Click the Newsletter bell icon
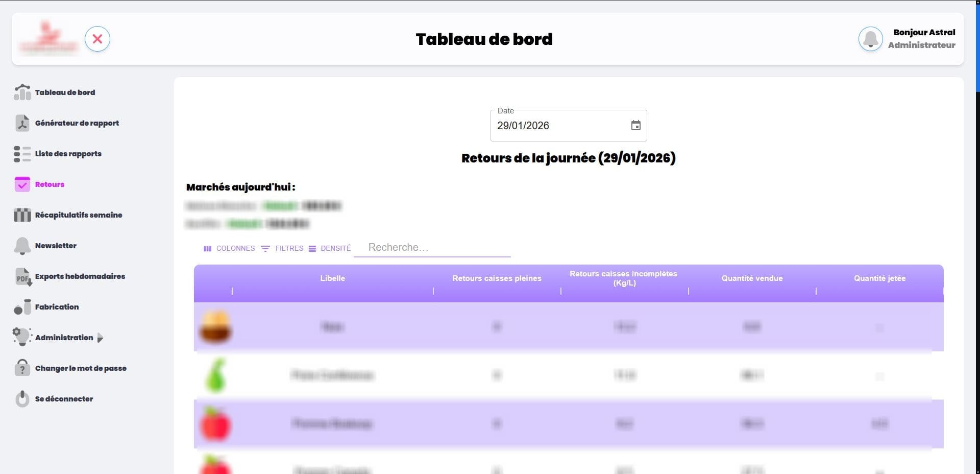 click(21, 246)
